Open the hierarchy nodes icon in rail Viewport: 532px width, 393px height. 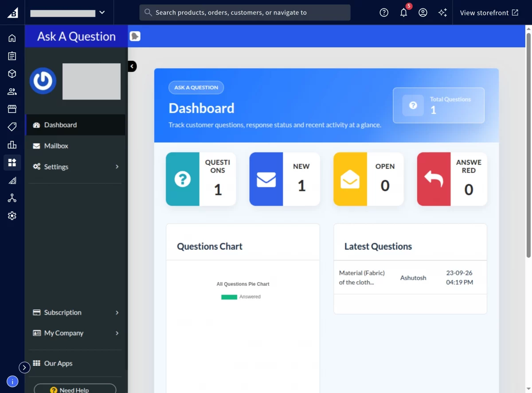coord(12,198)
